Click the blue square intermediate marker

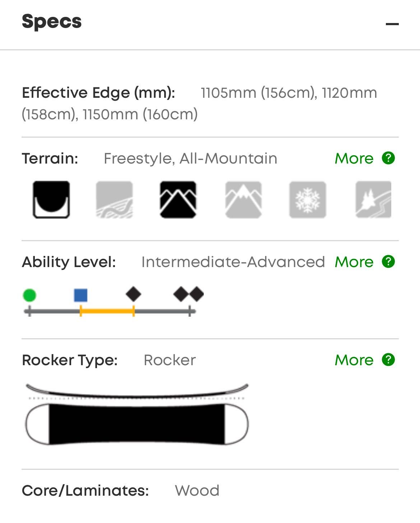pos(81,295)
